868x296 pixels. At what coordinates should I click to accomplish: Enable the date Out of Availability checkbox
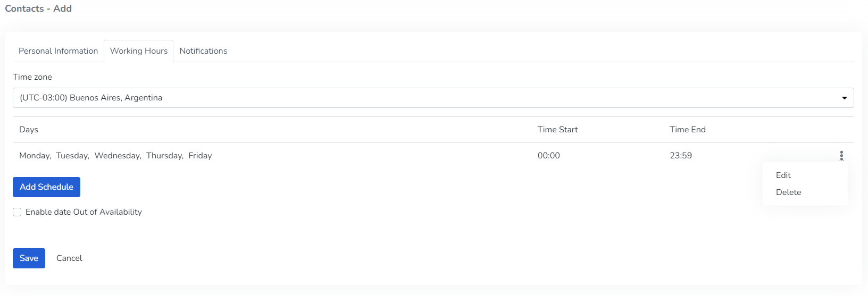[x=17, y=212]
